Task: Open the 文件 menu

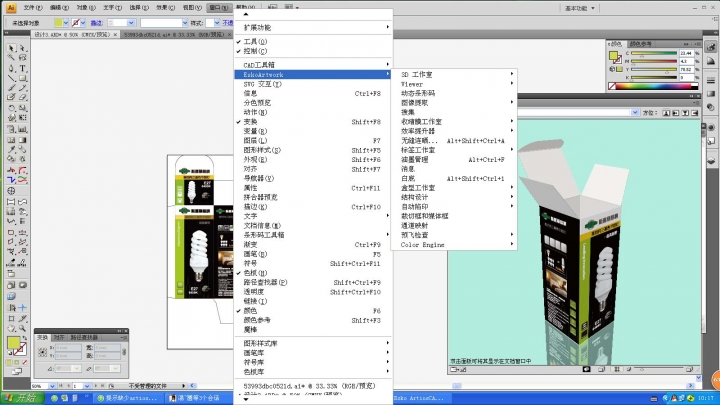Action: click(x=33, y=7)
